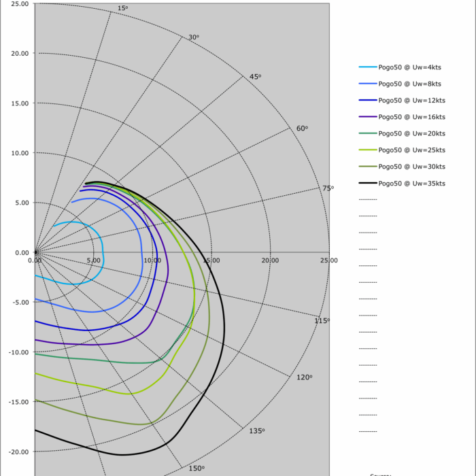The width and height of the screenshot is (476, 476).
Task: Click the 45° angle label
Action: [x=255, y=77]
